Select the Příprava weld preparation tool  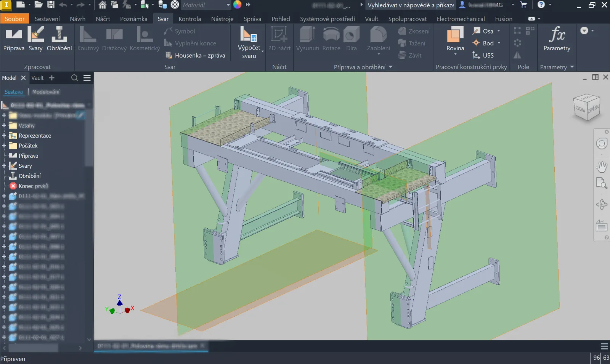coord(14,39)
